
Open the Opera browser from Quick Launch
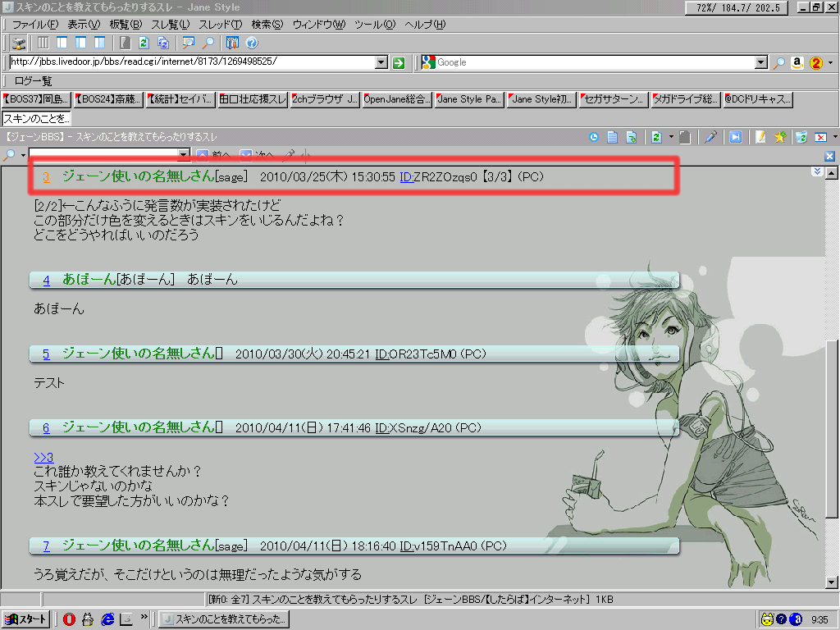pyautogui.click(x=69, y=619)
